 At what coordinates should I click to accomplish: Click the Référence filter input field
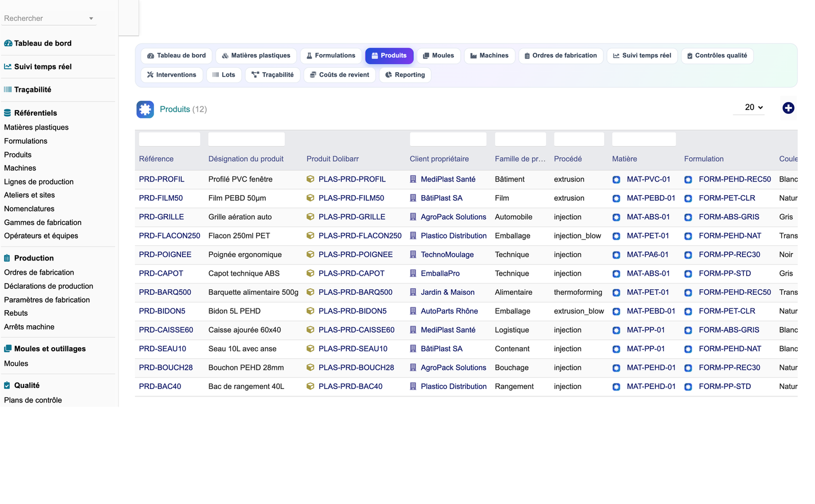click(x=169, y=139)
